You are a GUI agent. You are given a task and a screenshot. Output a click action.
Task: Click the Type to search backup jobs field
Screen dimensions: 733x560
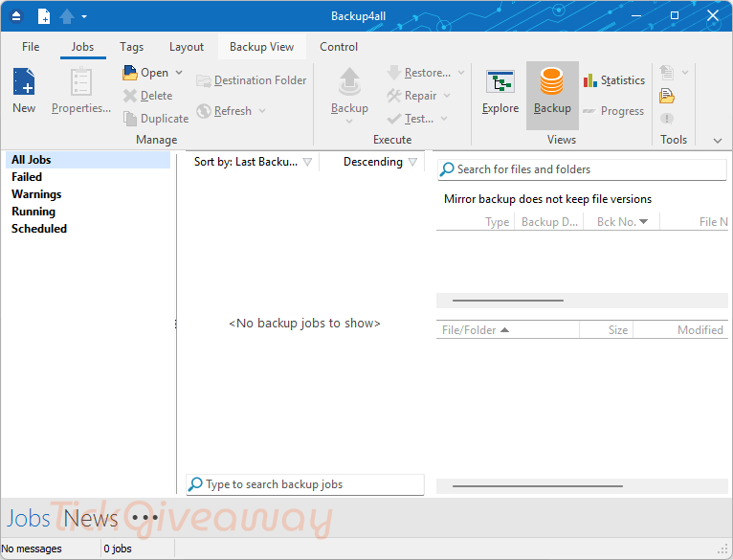coord(305,484)
